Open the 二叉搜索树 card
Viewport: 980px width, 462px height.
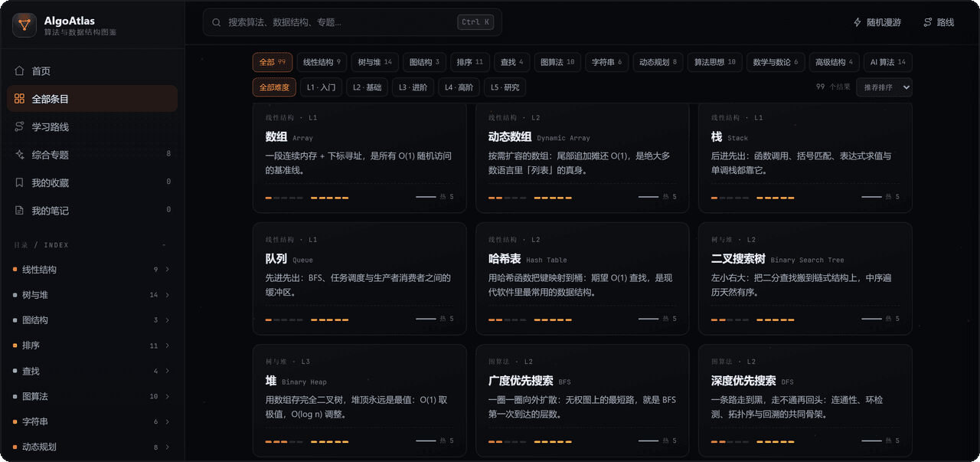click(805, 279)
